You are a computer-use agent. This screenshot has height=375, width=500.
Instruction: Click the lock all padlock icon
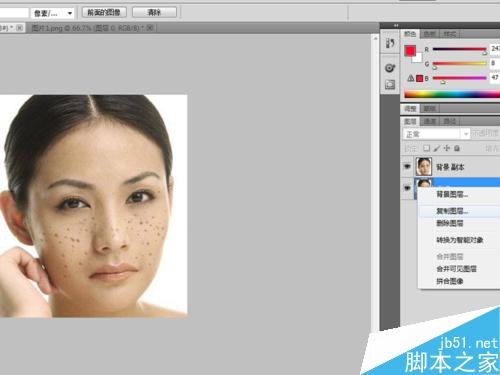pyautogui.click(x=457, y=148)
